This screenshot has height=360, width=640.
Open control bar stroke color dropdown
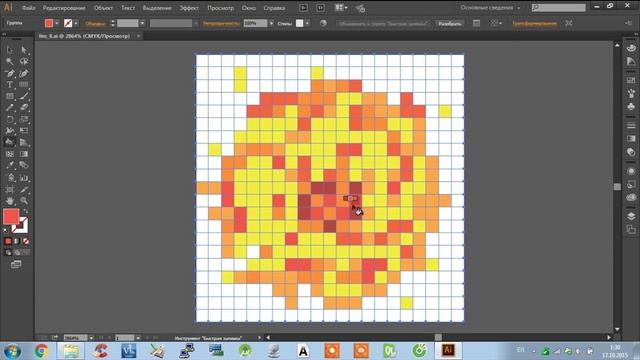tap(76, 23)
